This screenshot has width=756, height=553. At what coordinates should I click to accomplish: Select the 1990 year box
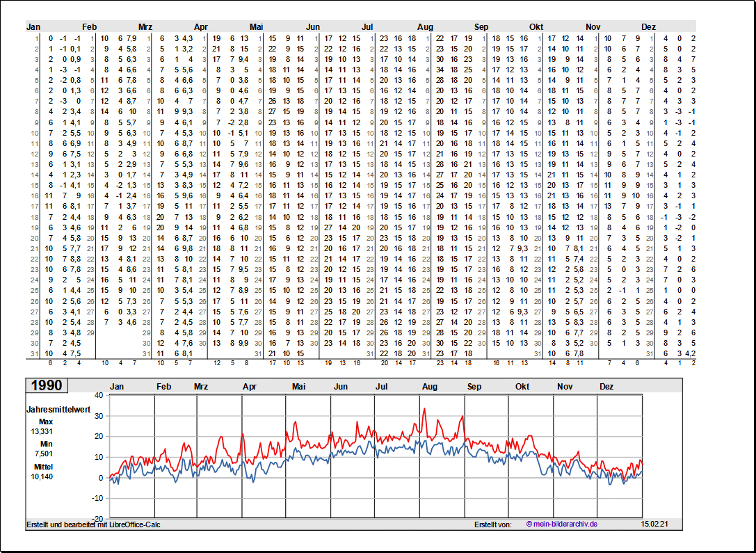point(46,385)
